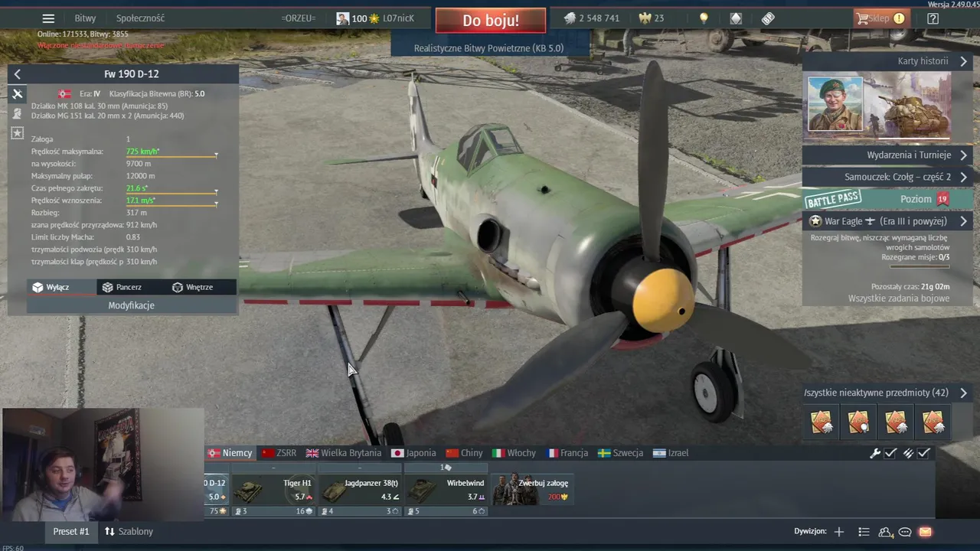
Task: Select the third inactive booster item
Action: coord(896,422)
